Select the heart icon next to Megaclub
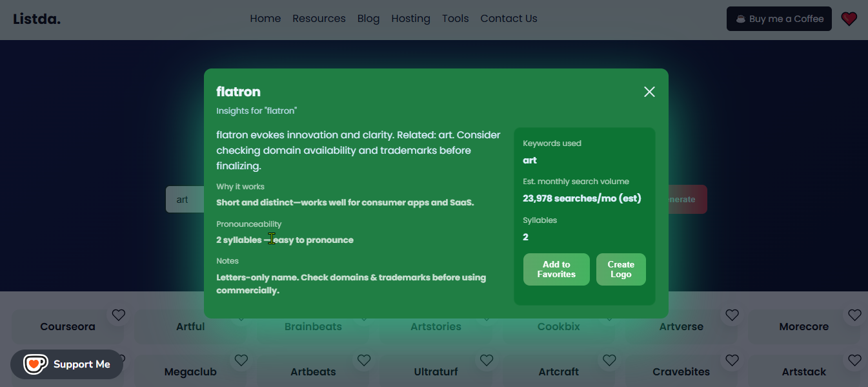Screen dimensions: 868x387 241,360
